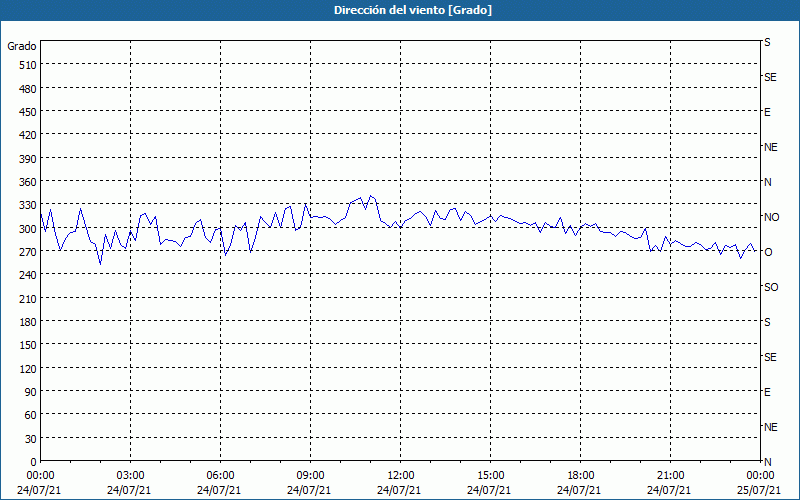This screenshot has width=800, height=500.
Task: Click the "150" degree axis label
Action: click(x=29, y=345)
